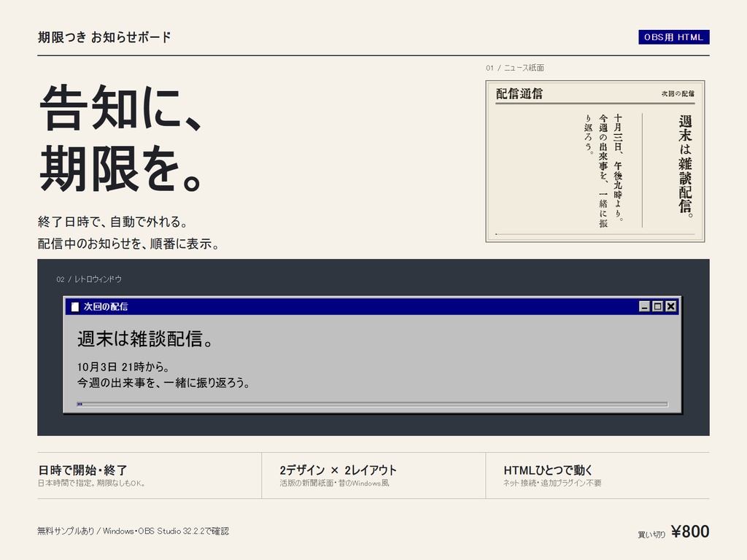Close the 次回の配信 retro window
The image size is (747, 560).
pos(671,306)
